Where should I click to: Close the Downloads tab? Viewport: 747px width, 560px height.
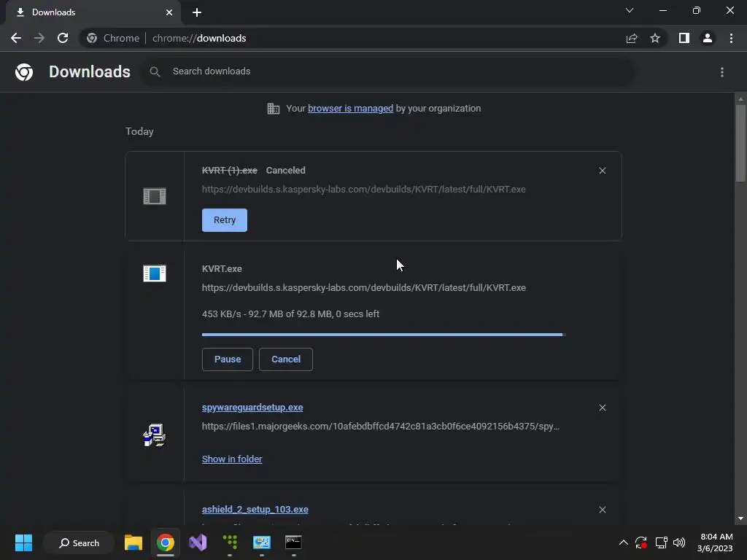(x=169, y=12)
